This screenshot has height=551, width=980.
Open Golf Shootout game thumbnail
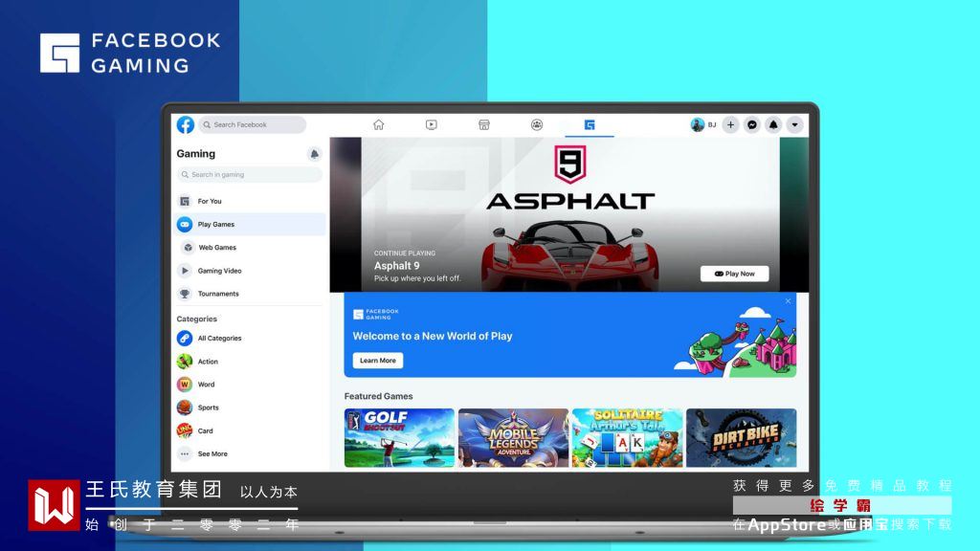pyautogui.click(x=399, y=438)
